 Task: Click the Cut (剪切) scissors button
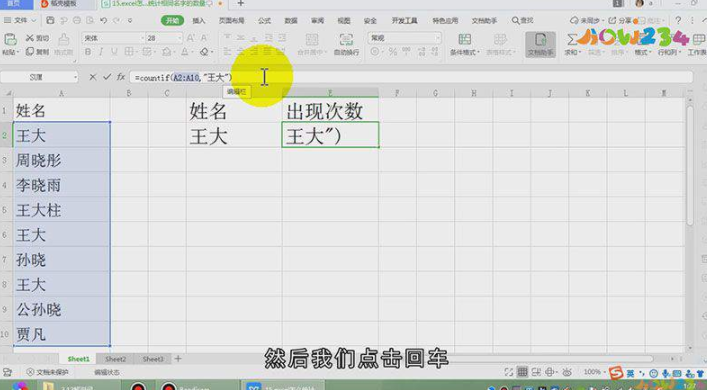tap(37, 38)
